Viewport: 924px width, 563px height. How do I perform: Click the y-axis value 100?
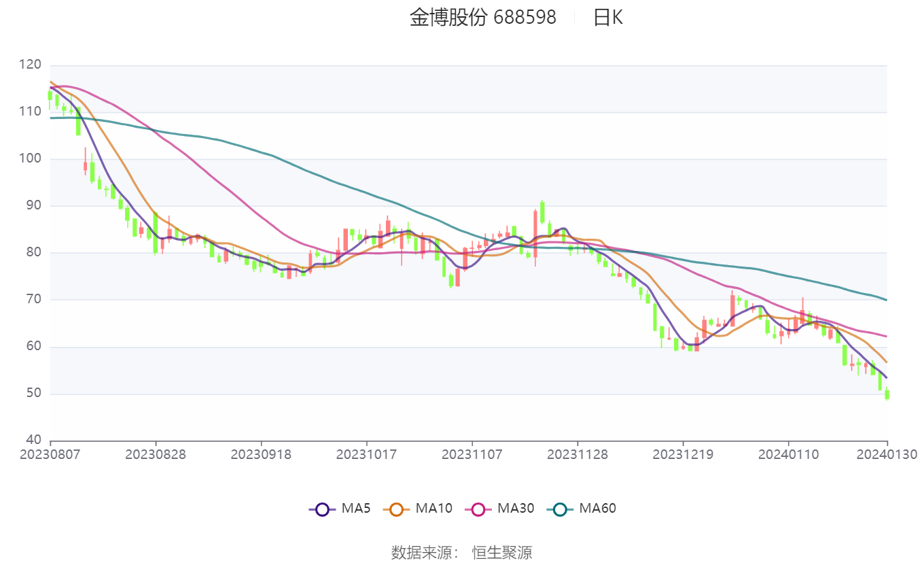point(31,159)
